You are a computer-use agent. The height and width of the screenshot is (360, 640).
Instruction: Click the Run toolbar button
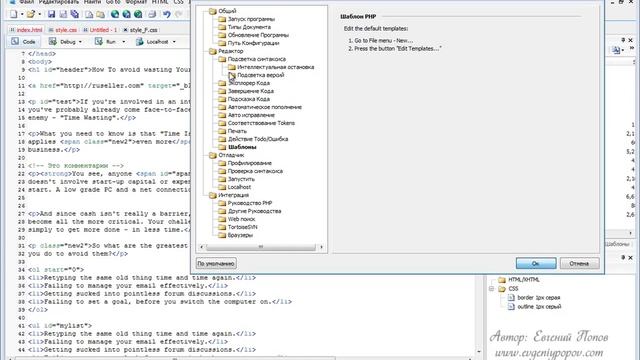pos(106,42)
